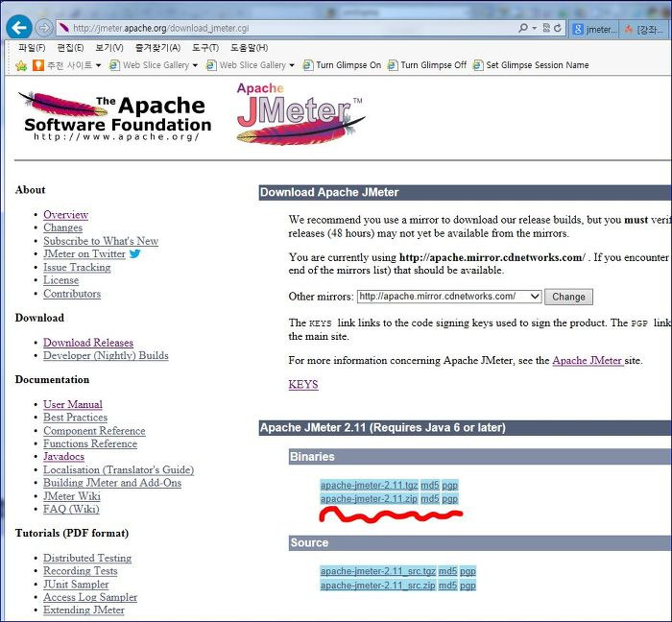672x622 pixels.
Task: Open the Extending JMeter link
Action: tap(84, 610)
